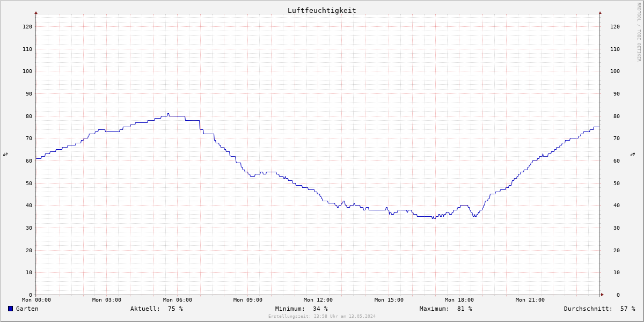Click the 100 label on the right axis
This screenshot has height=322, width=644.
tap(615, 71)
